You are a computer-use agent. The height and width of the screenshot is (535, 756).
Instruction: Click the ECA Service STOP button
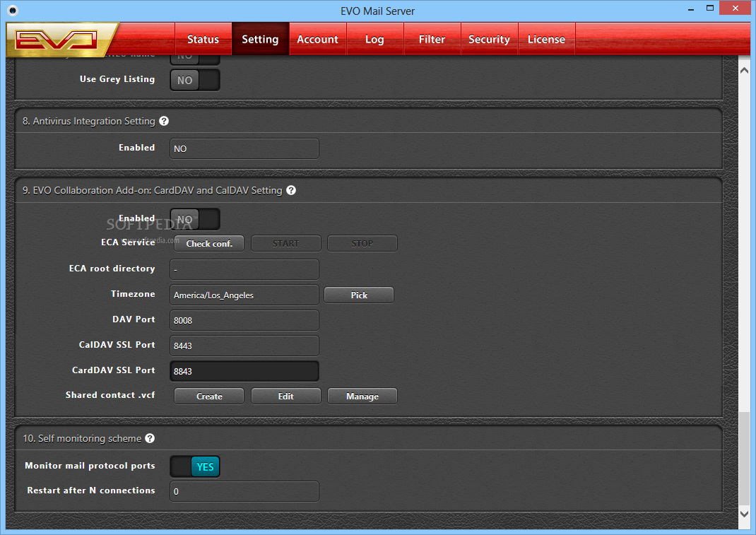coord(362,244)
